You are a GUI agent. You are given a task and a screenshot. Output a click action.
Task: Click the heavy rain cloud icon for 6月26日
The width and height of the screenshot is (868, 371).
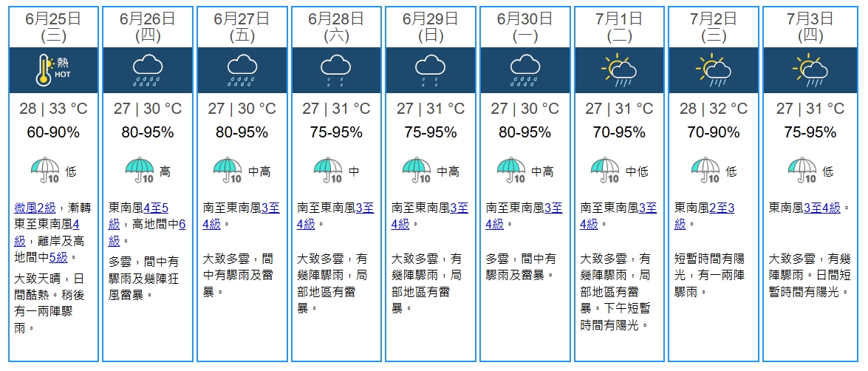[147, 70]
